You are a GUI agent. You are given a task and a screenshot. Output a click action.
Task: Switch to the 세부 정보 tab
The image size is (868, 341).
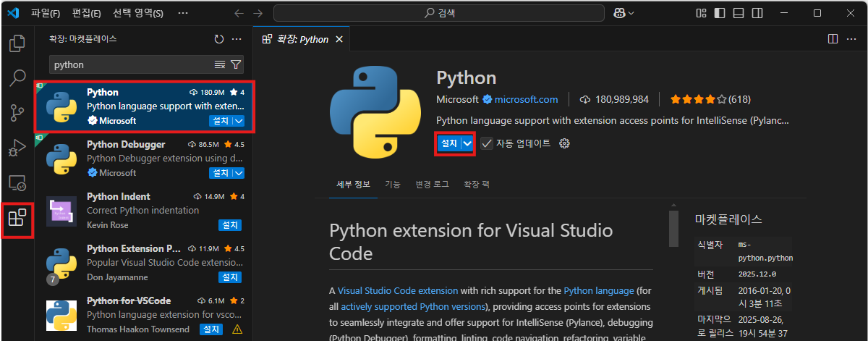[x=354, y=185]
